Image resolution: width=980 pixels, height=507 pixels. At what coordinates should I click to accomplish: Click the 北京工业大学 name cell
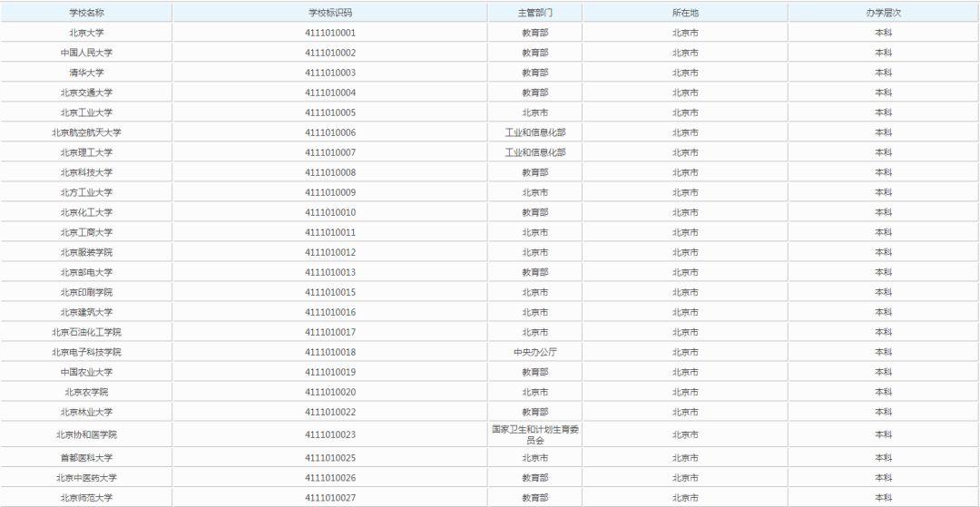86,112
